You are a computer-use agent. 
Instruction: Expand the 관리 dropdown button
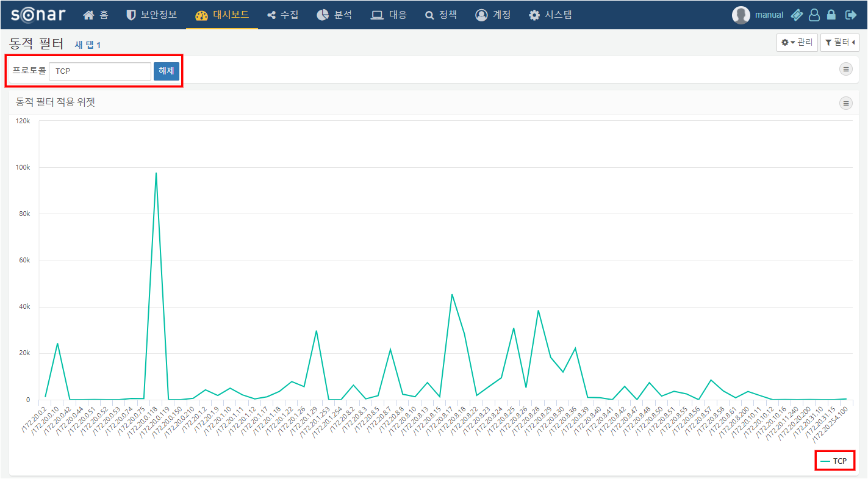pos(797,43)
